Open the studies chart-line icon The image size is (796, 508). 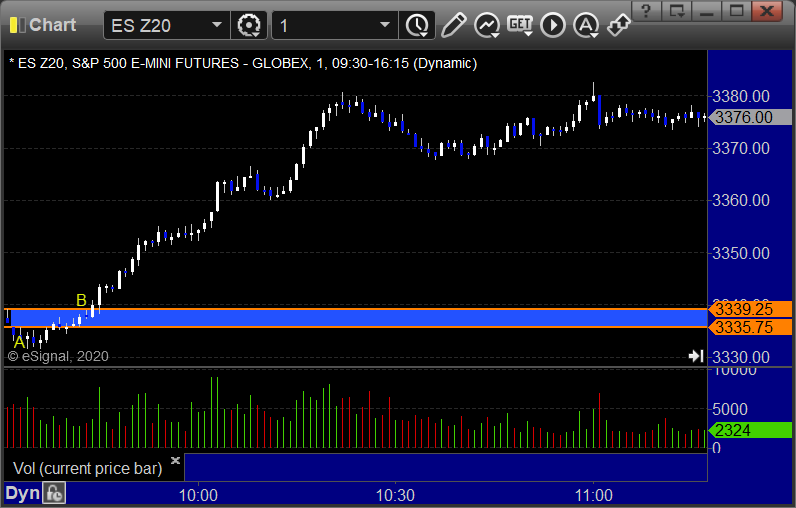point(487,25)
